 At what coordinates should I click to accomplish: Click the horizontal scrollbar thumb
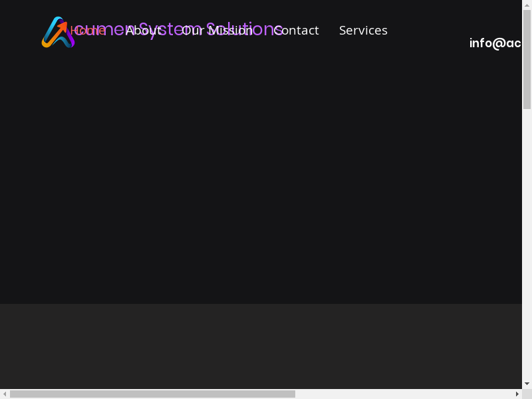[152, 394]
